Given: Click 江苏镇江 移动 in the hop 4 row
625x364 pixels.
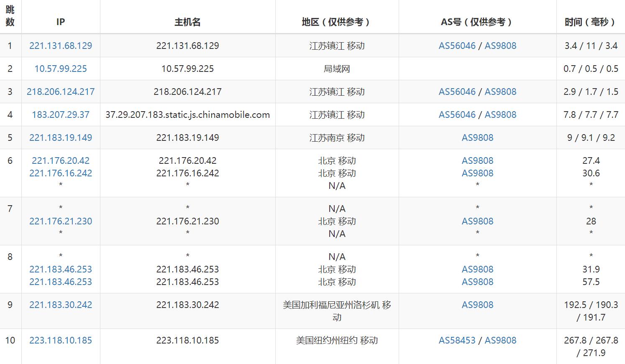Looking at the screenshot, I should [337, 115].
